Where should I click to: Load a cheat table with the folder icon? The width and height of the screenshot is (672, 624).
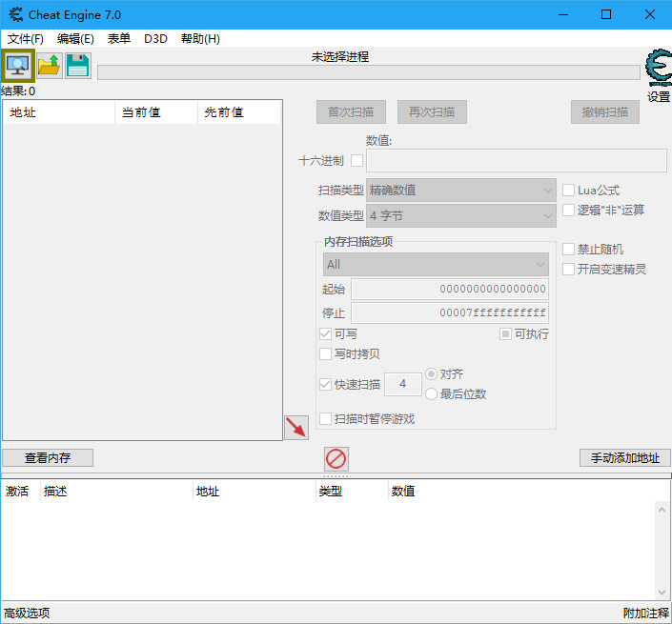(50, 66)
